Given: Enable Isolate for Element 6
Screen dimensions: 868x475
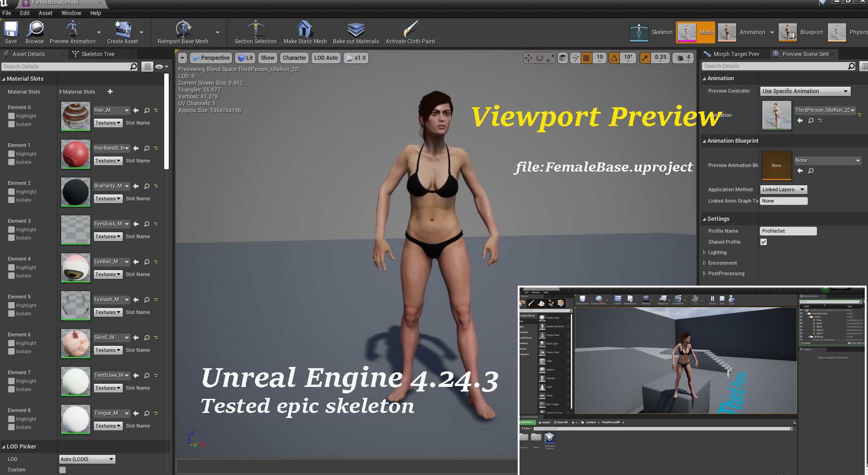Looking at the screenshot, I should [11, 351].
